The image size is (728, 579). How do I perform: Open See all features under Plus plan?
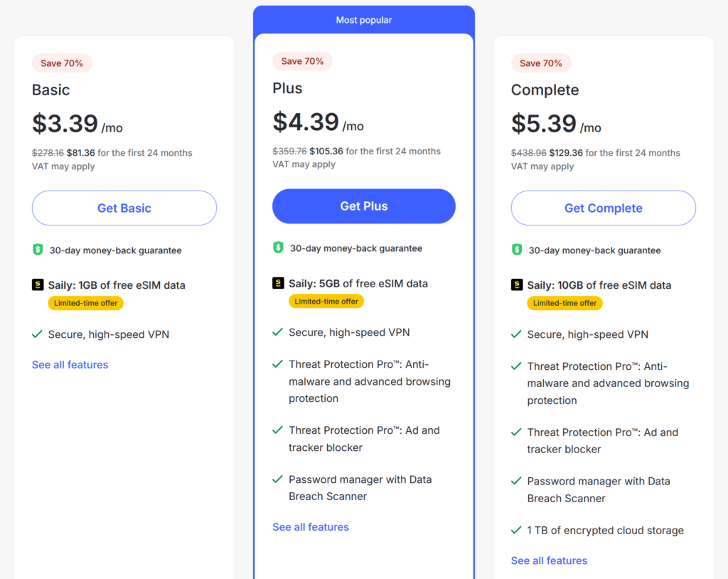tap(310, 527)
